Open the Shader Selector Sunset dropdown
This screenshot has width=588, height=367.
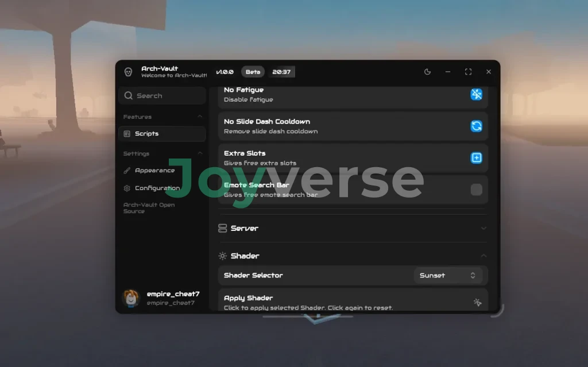(448, 275)
